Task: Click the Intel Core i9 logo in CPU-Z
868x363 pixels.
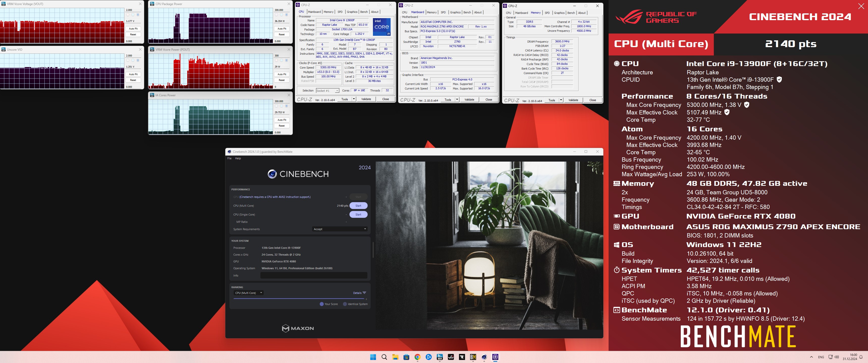Action: tap(382, 27)
